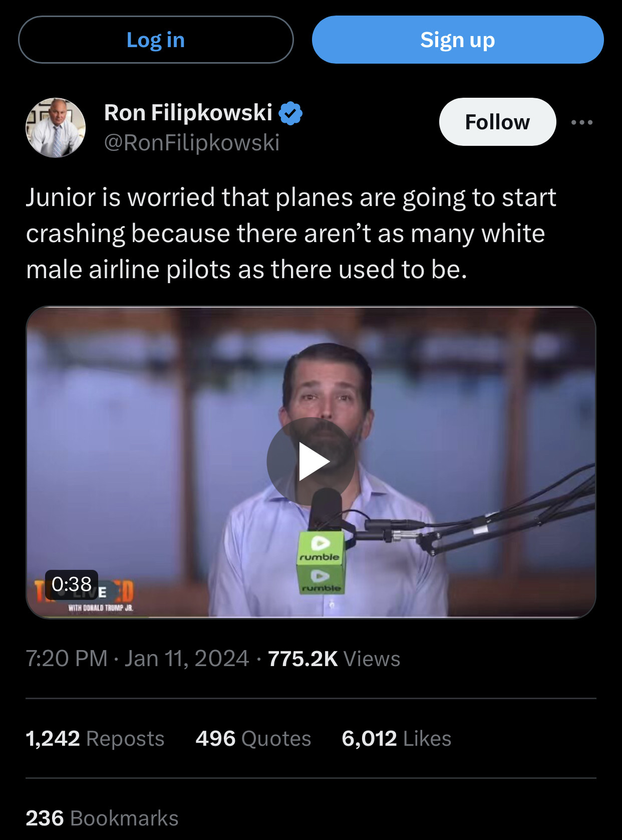Open the three-dot more options menu
Viewport: 622px width, 840px height.
582,122
